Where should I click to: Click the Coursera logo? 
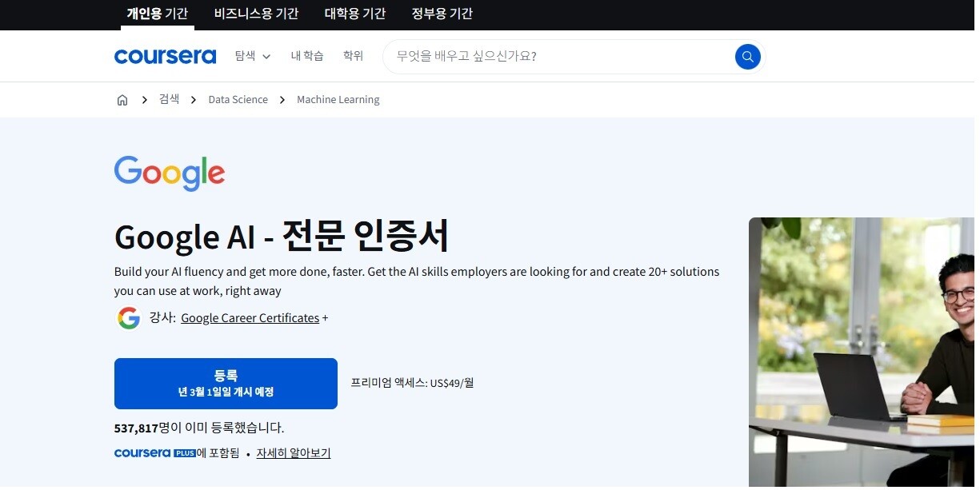coord(165,56)
